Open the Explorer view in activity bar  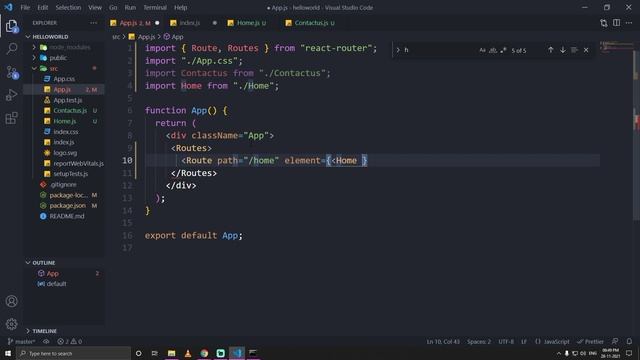pyautogui.click(x=11, y=26)
